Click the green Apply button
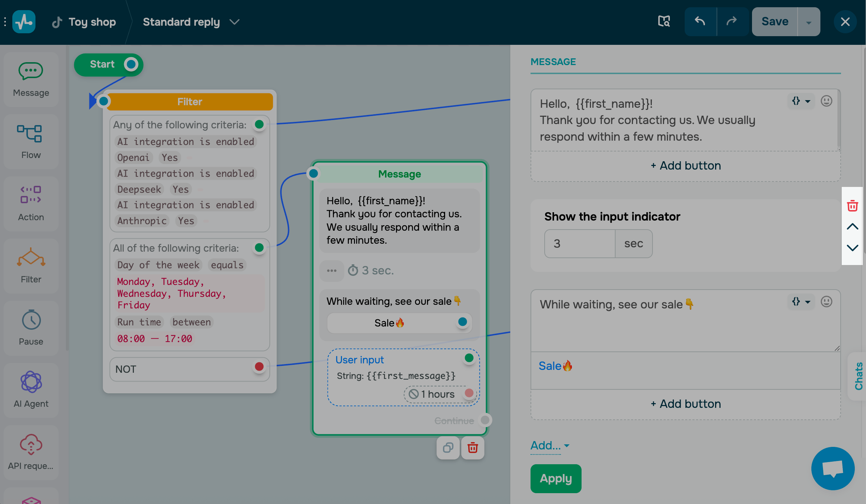The image size is (866, 504). click(x=555, y=478)
